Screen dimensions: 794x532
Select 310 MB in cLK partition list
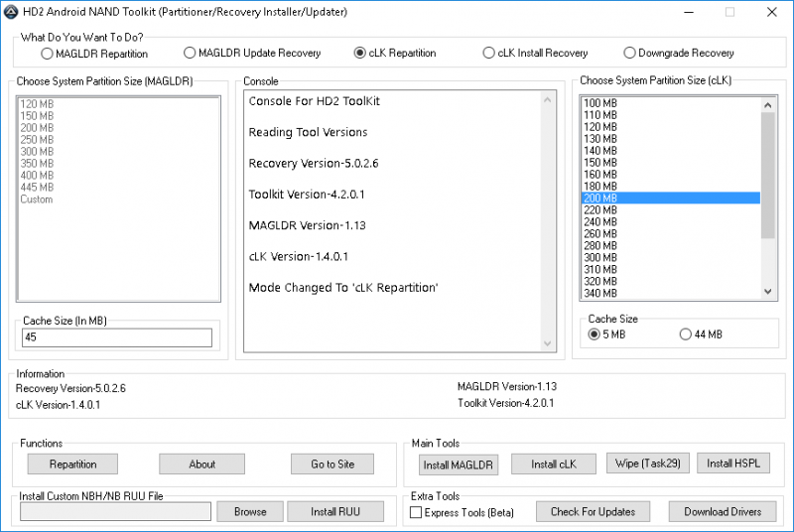671,270
